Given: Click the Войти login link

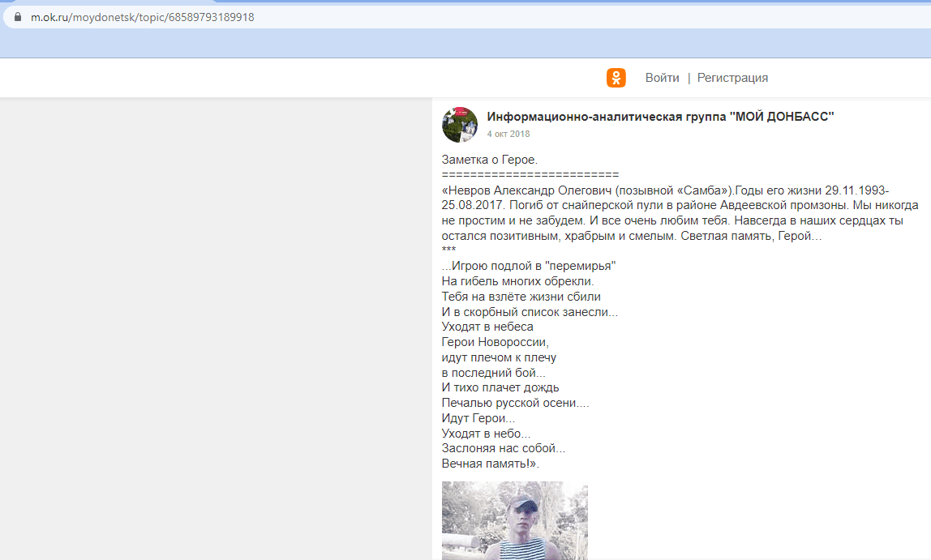Looking at the screenshot, I should 662,78.
